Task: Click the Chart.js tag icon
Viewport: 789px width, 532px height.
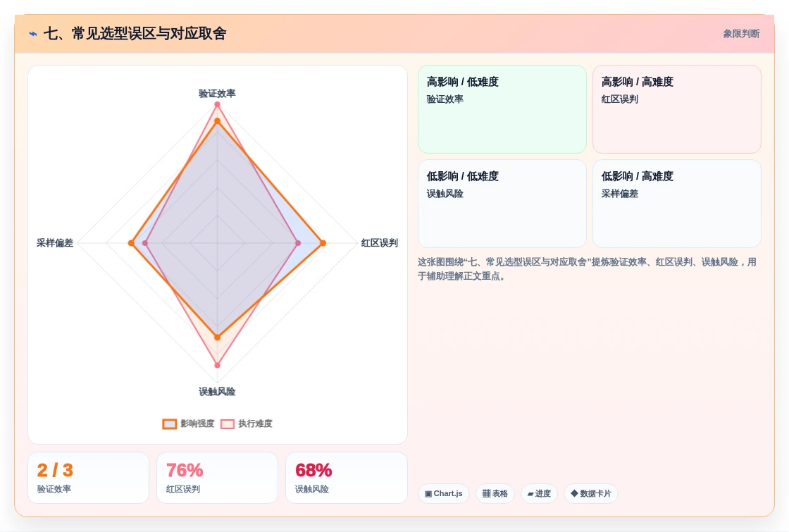Action: click(x=428, y=494)
